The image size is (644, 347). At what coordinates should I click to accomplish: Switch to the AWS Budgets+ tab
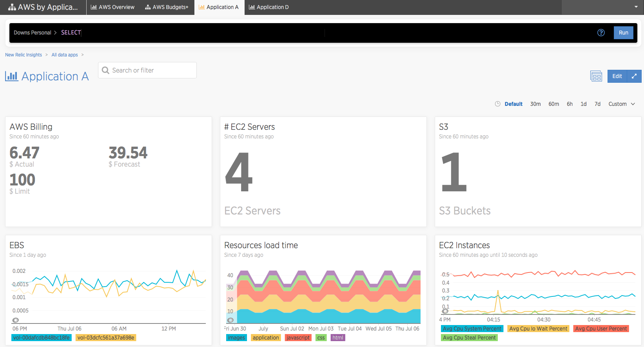tap(167, 7)
